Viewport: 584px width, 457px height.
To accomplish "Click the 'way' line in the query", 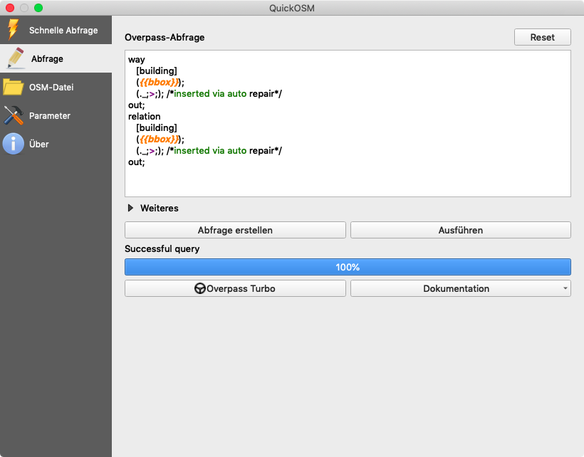I will [x=136, y=60].
